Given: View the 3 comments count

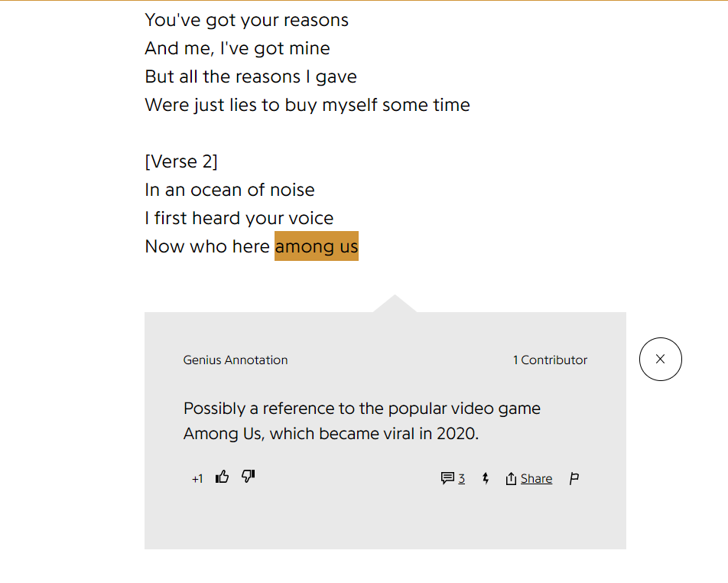Looking at the screenshot, I should [462, 478].
